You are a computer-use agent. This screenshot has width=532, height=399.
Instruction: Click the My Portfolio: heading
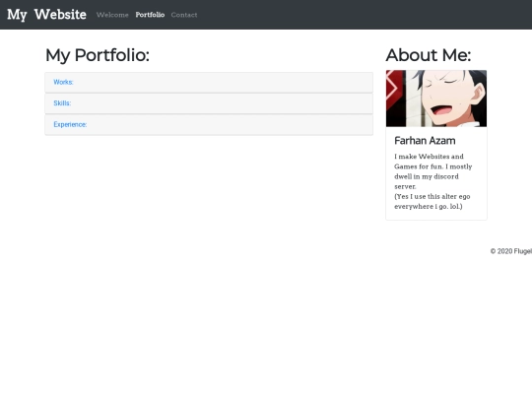pos(98,55)
